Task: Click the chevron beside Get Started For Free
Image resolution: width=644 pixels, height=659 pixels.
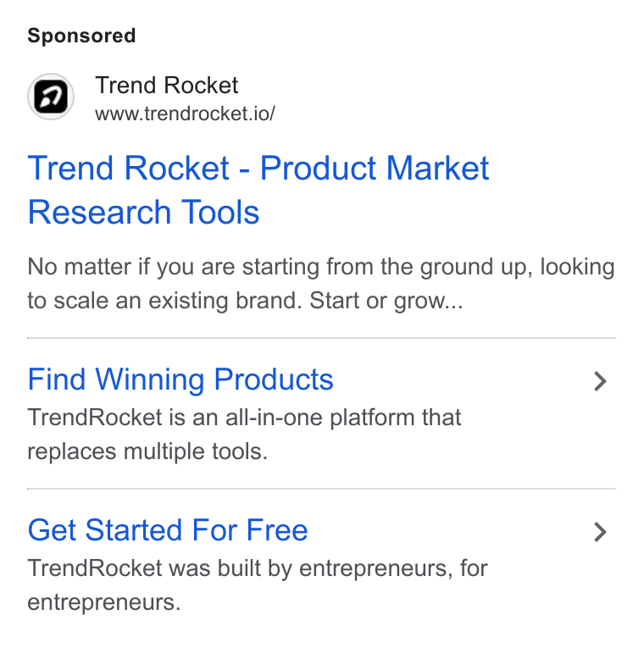Action: [x=600, y=532]
